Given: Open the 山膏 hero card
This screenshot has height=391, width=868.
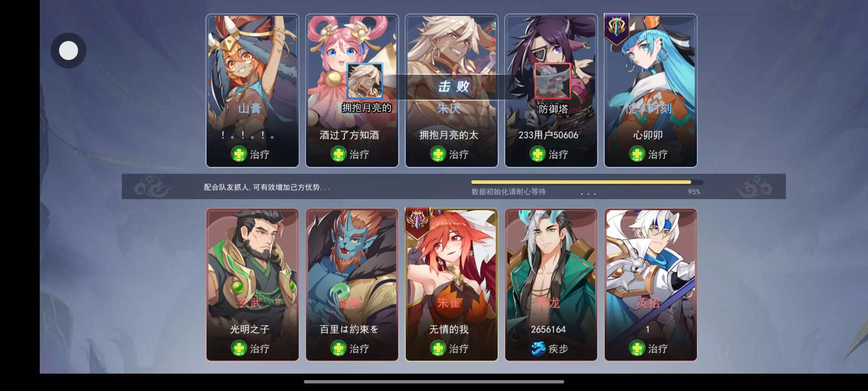Looking at the screenshot, I should click(x=252, y=91).
